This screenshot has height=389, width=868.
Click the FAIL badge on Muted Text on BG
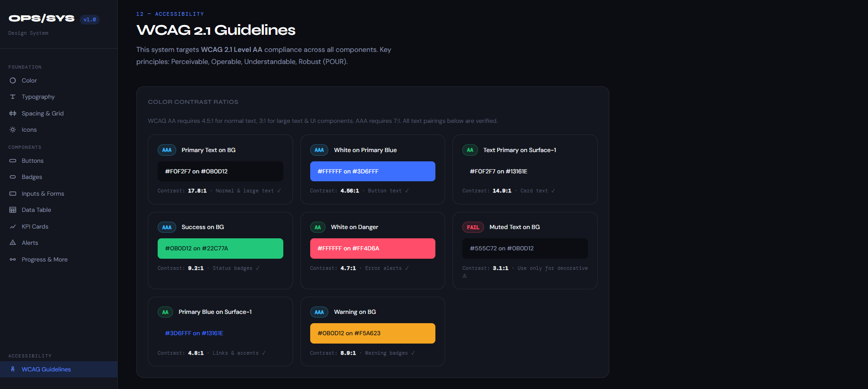click(473, 227)
